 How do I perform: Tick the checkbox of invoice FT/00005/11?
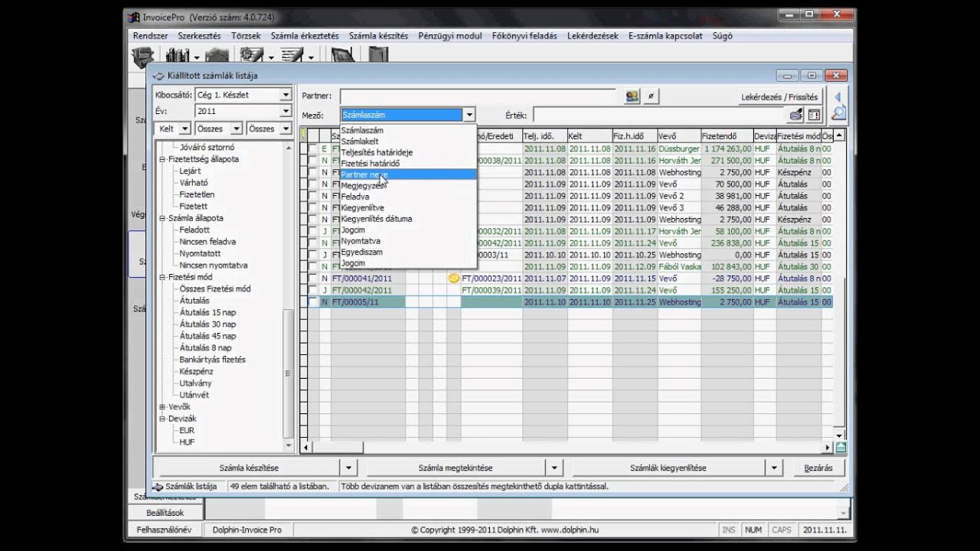pos(312,302)
